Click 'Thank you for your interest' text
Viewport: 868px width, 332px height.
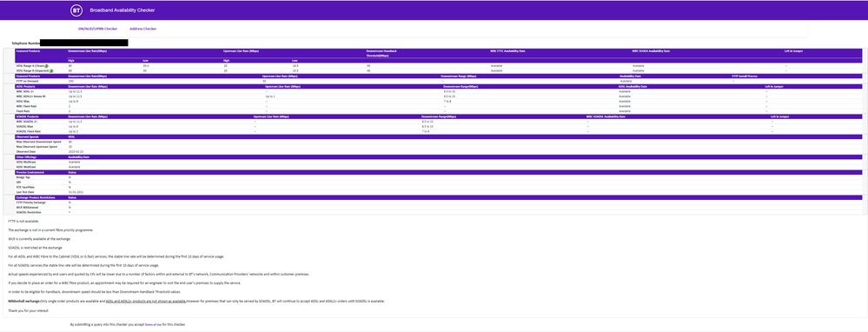tap(28, 311)
